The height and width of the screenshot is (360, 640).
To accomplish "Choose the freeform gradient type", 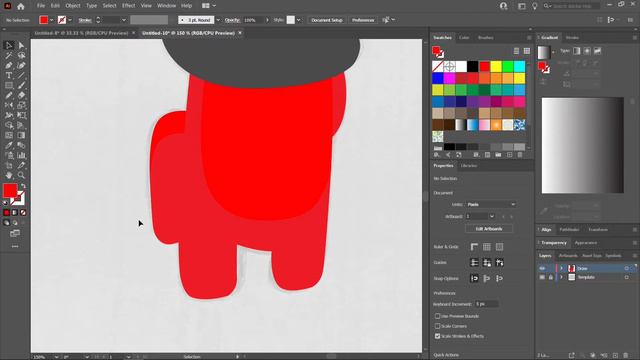I will pos(597,51).
